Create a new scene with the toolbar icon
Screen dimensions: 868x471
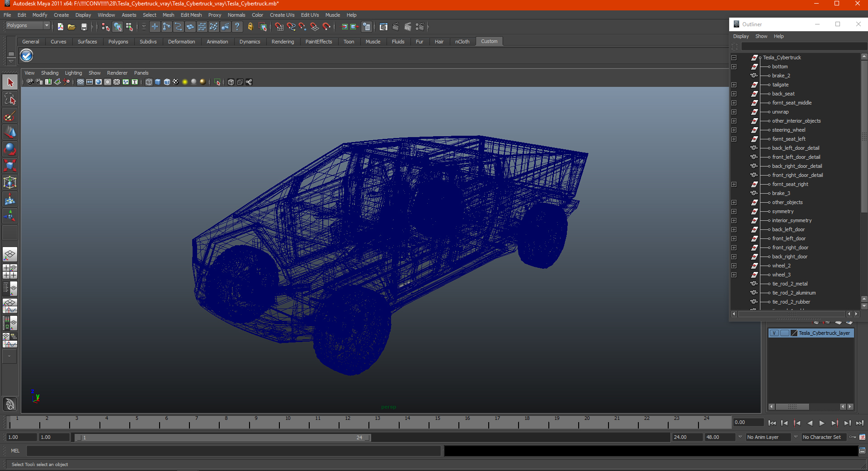coord(60,27)
